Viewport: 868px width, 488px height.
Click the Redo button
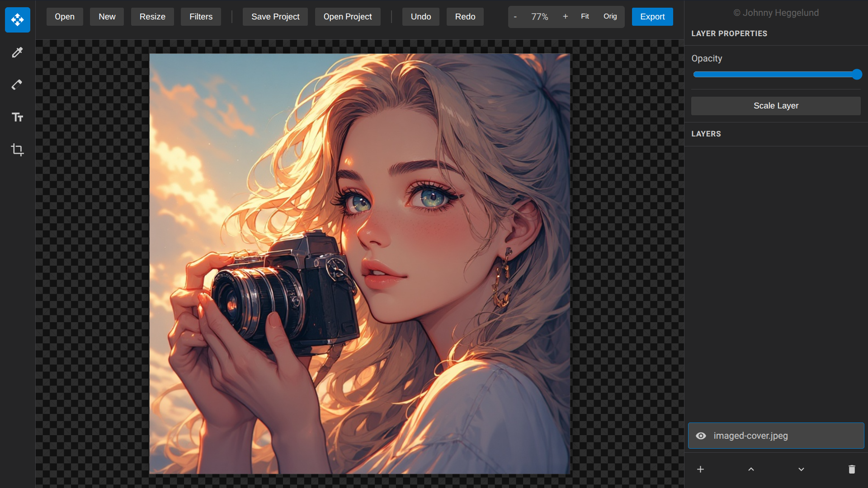pyautogui.click(x=465, y=16)
